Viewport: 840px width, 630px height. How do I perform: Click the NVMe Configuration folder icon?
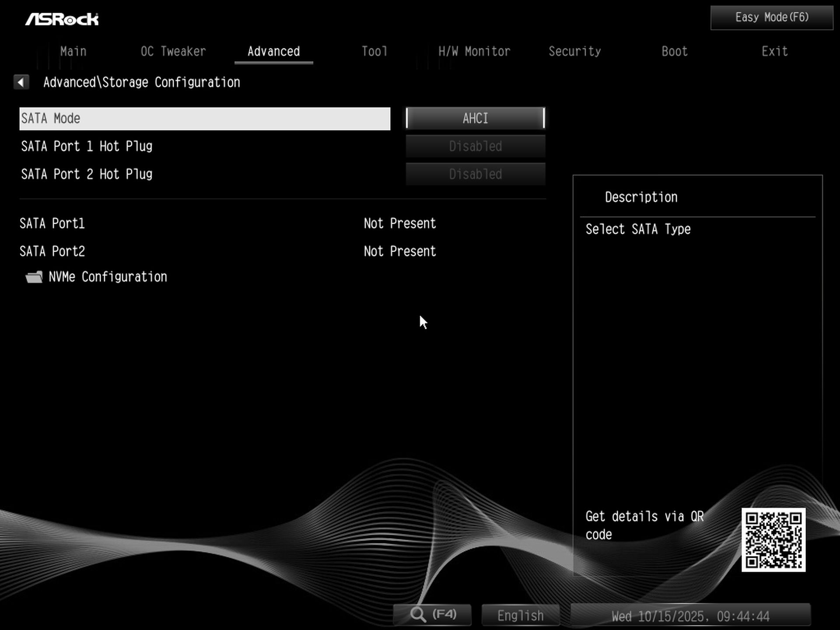click(x=34, y=277)
